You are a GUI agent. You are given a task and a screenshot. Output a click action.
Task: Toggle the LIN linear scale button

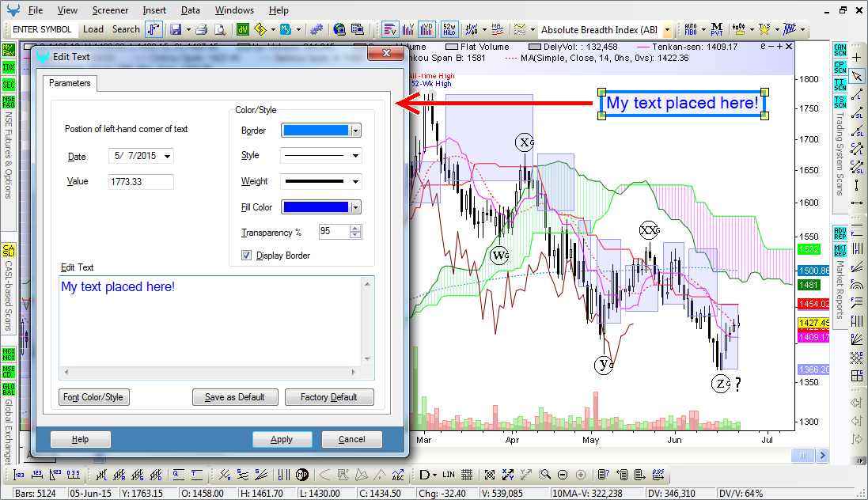point(449,475)
